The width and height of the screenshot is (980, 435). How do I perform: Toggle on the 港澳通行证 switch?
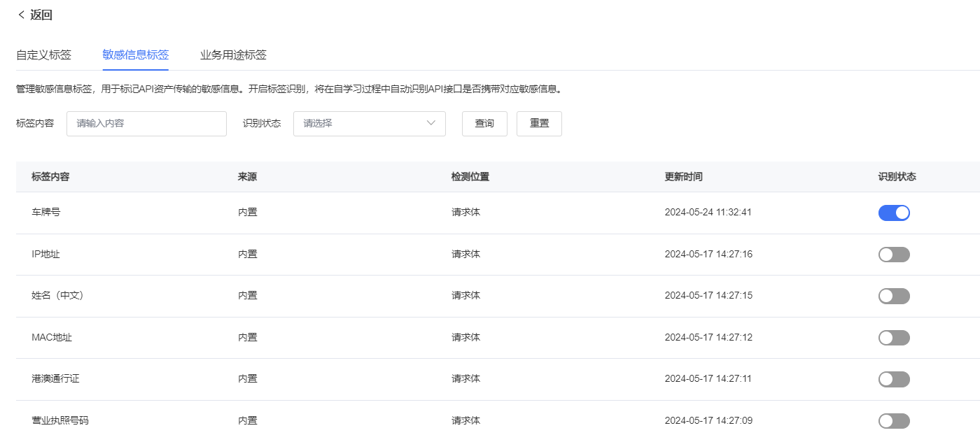pyautogui.click(x=894, y=379)
